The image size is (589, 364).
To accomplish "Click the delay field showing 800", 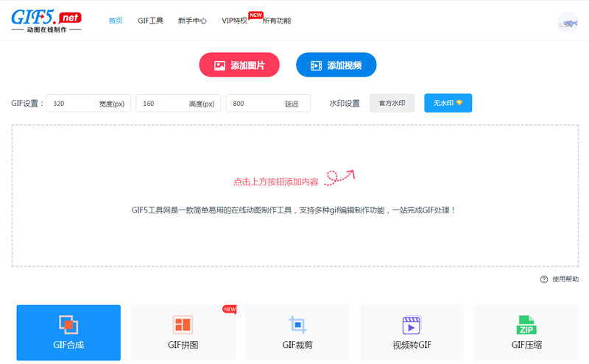I will pyautogui.click(x=268, y=103).
